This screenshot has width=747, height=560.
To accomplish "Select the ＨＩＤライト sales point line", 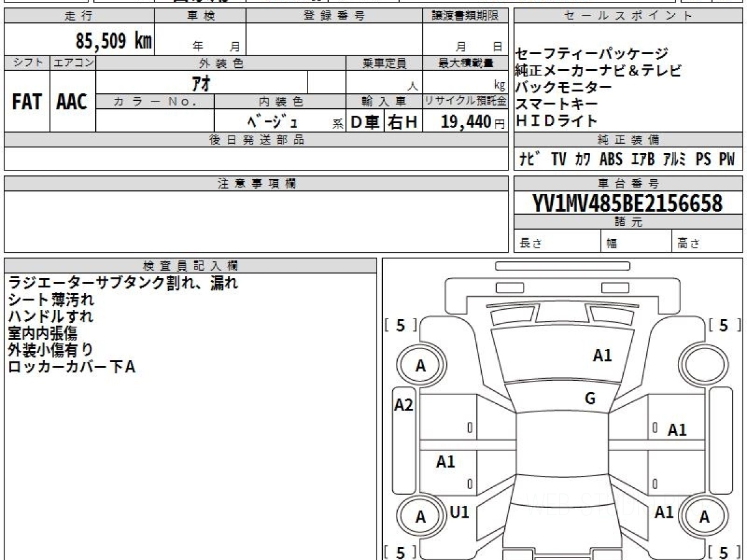I will click(557, 121).
